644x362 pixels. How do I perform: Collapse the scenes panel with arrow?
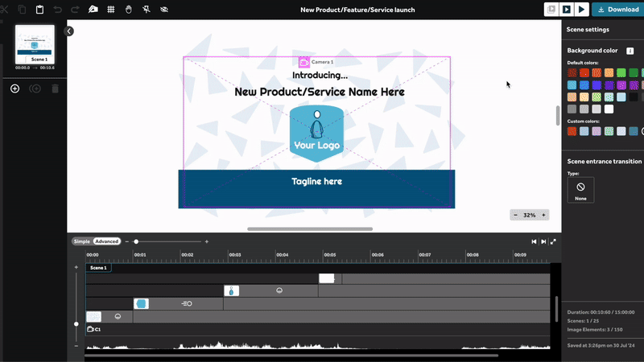click(x=68, y=31)
